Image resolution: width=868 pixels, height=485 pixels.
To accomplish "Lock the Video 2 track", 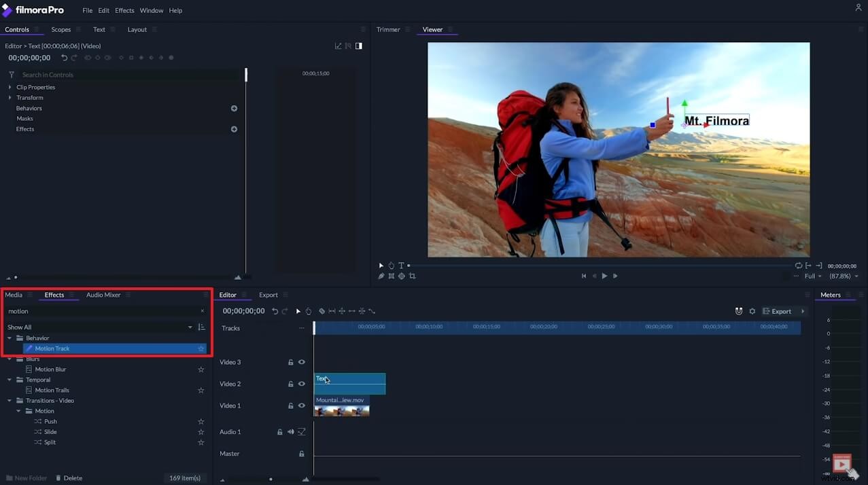I will click(291, 384).
